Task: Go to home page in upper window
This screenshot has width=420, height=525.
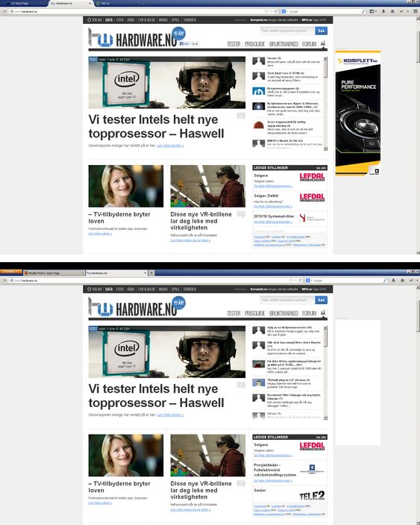Action: 392,11
